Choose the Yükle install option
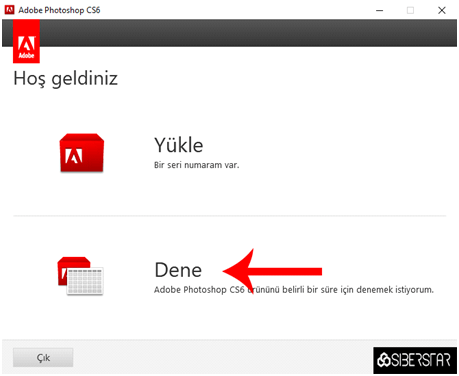Viewport: 459px width, 376px height. tap(179, 145)
